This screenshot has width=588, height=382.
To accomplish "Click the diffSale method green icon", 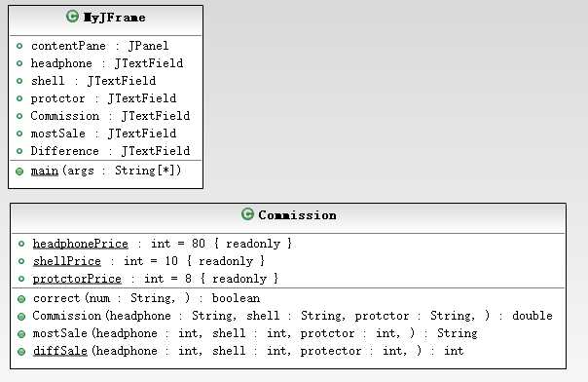I will (x=21, y=352).
